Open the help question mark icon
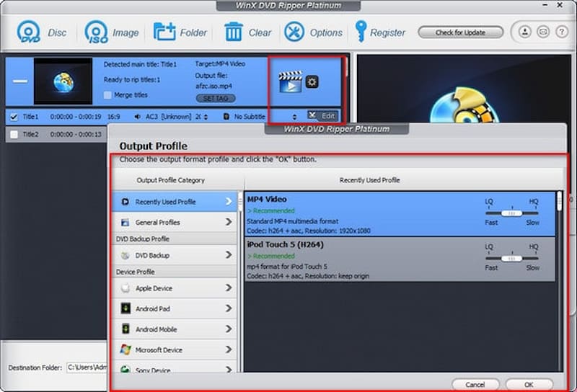Image resolution: width=577 pixels, height=392 pixels. pyautogui.click(x=562, y=32)
